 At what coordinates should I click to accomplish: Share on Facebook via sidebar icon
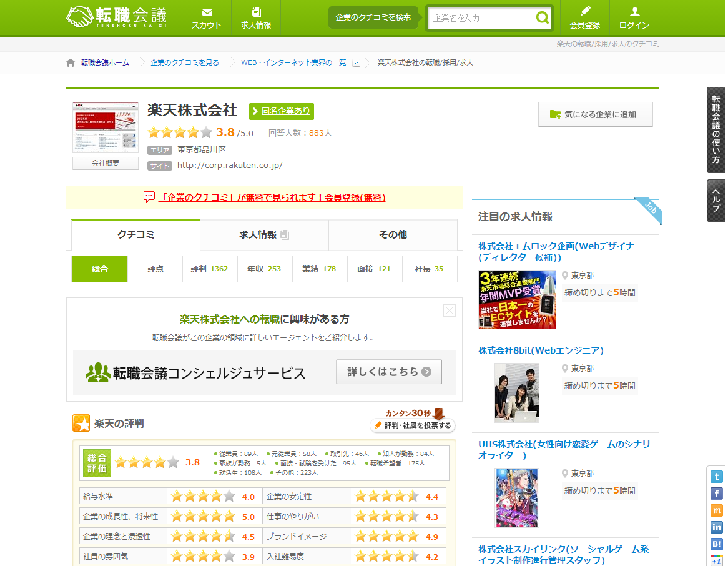[x=716, y=494]
